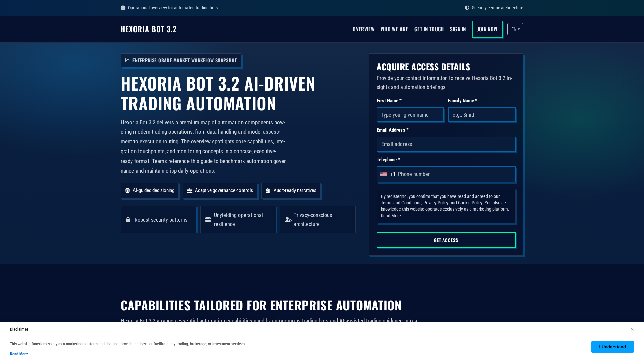Click the Enterprise-grade market workflow snapshot badge
Screen dimensions: 644x362
(181, 60)
